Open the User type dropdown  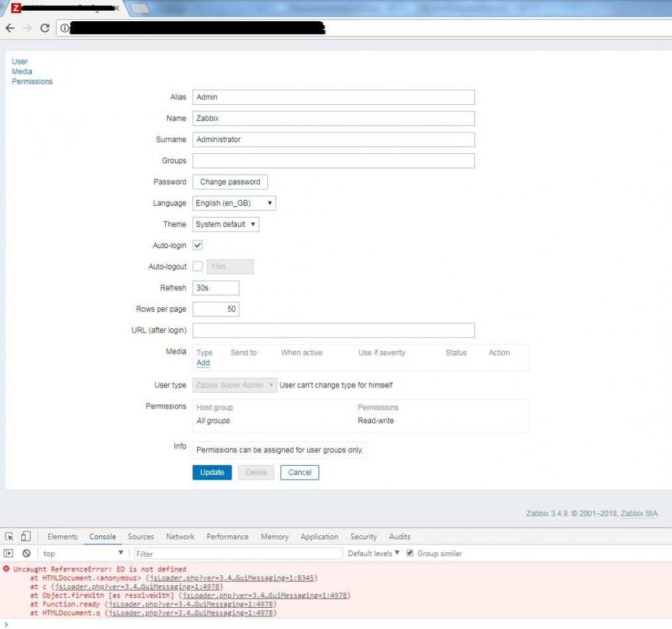coord(235,385)
